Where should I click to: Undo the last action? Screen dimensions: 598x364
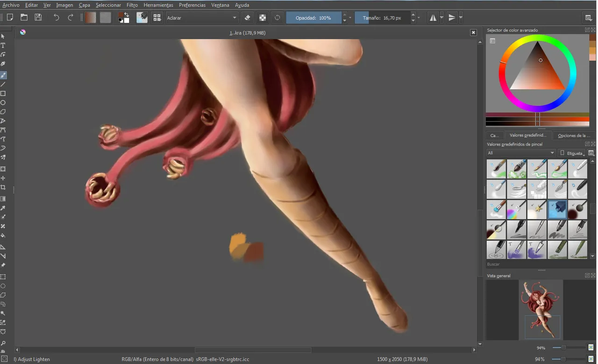click(x=56, y=18)
